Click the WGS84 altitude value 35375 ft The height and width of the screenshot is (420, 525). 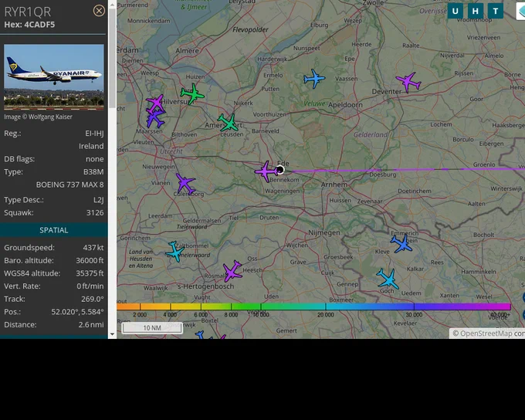90,273
